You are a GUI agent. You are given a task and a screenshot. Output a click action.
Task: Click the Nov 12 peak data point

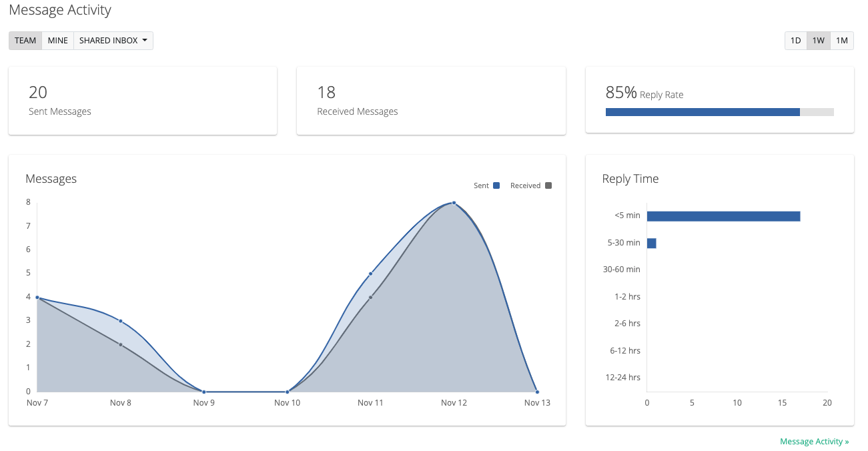pyautogui.click(x=454, y=203)
